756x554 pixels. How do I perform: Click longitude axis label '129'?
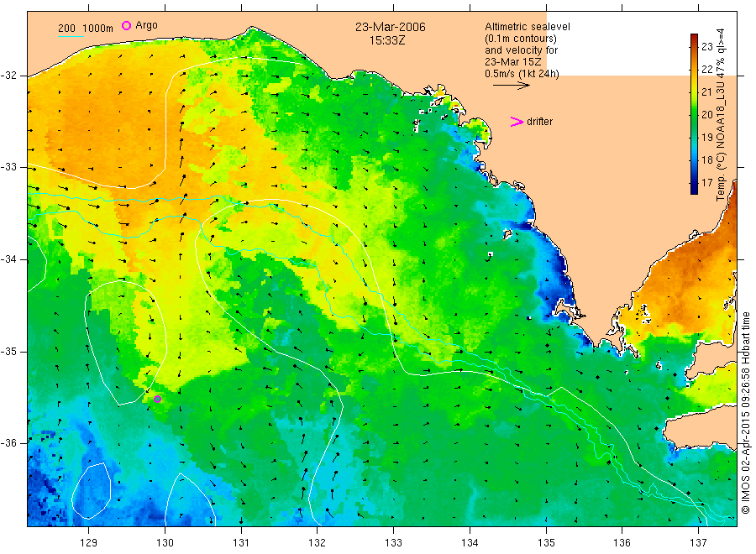89,542
